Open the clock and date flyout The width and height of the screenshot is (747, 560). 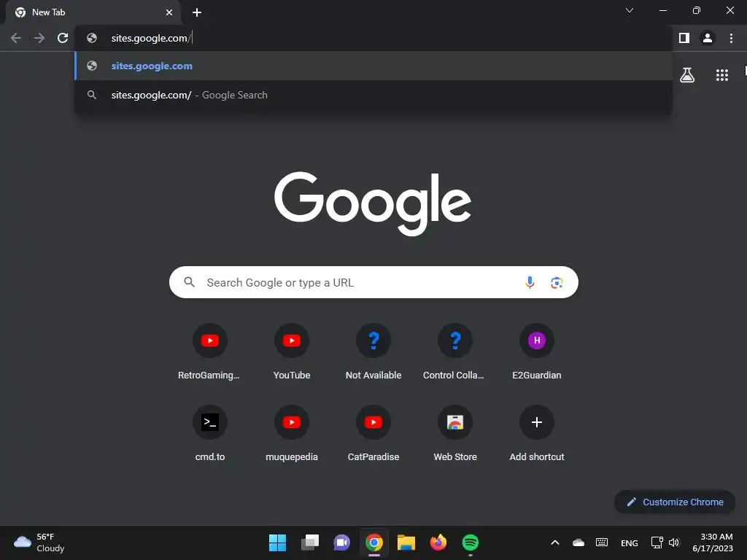point(712,542)
